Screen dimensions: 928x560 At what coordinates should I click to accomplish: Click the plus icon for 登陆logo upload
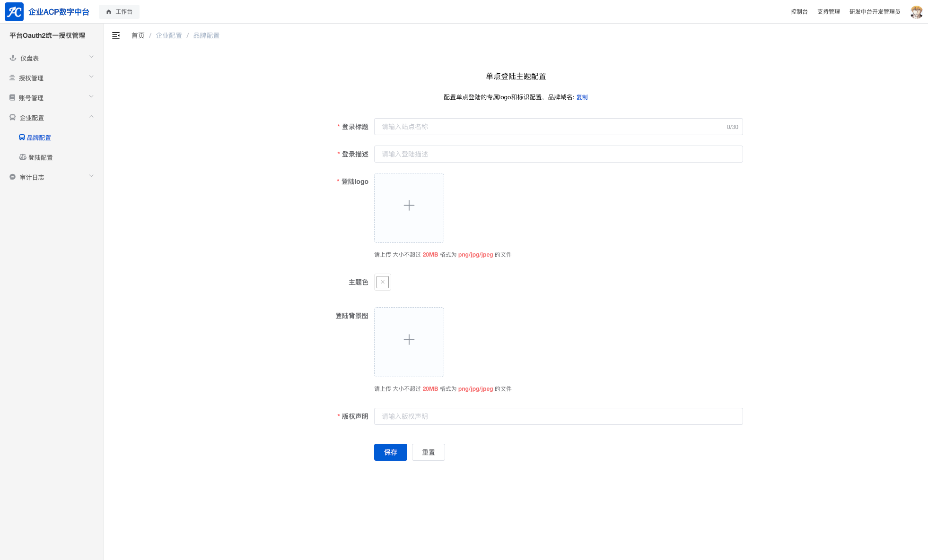pyautogui.click(x=409, y=206)
